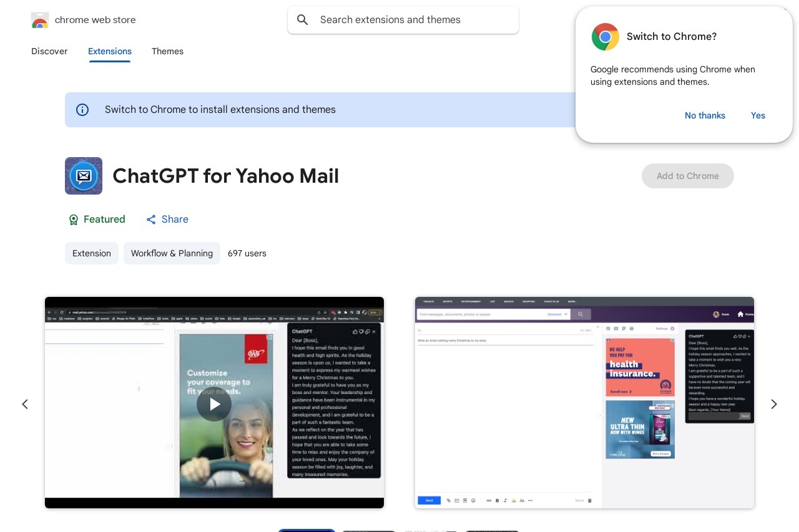Open the Extension category chip
This screenshot has width=799, height=532.
(x=92, y=253)
